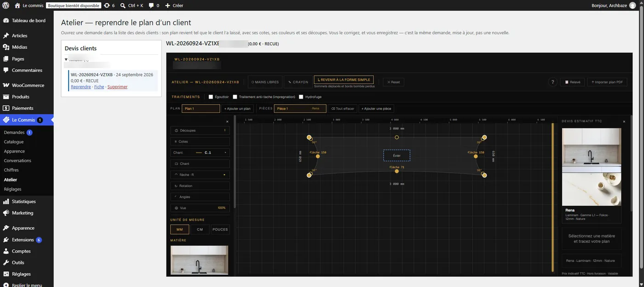Image resolution: width=644 pixels, height=287 pixels.
Task: Open the Chant C.1 dropdown
Action: [x=200, y=152]
